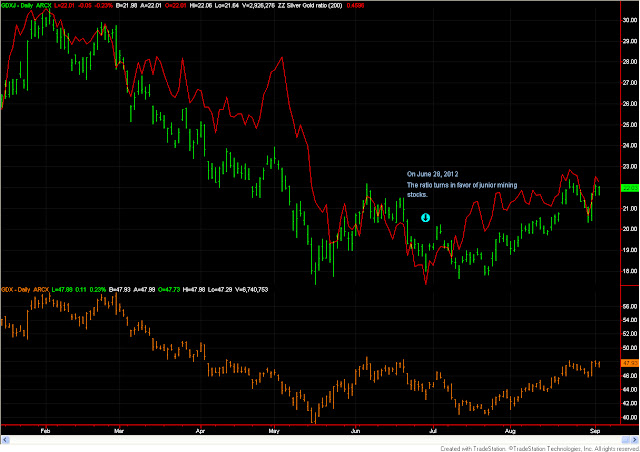Viewport: 640px width, 452px height.
Task: Click the 25.00 price axis label
Action: 630,125
